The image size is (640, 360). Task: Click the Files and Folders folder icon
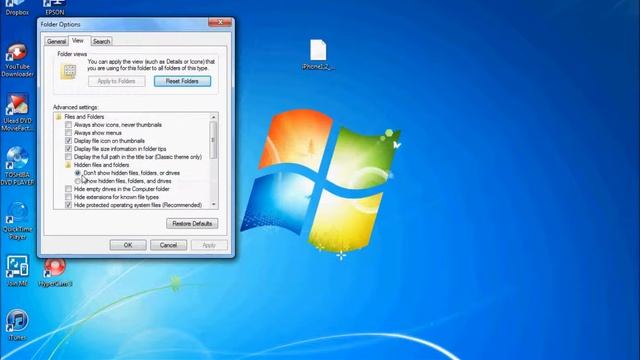(x=59, y=117)
